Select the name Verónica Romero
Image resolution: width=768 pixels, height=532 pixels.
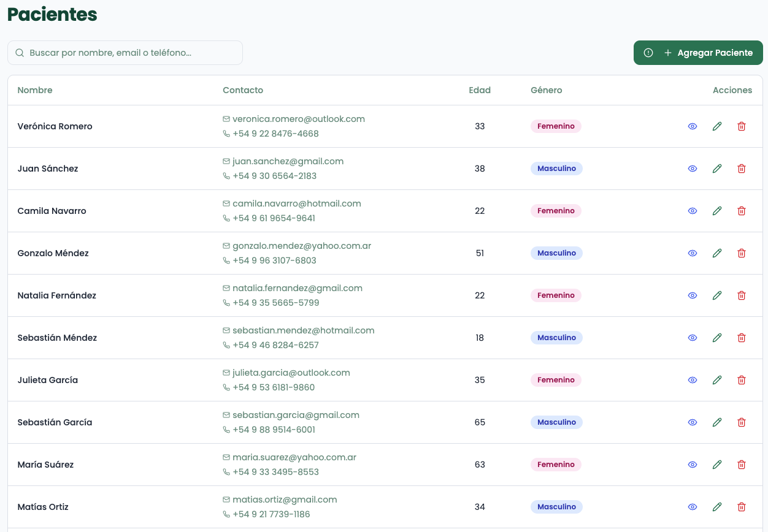[55, 126]
